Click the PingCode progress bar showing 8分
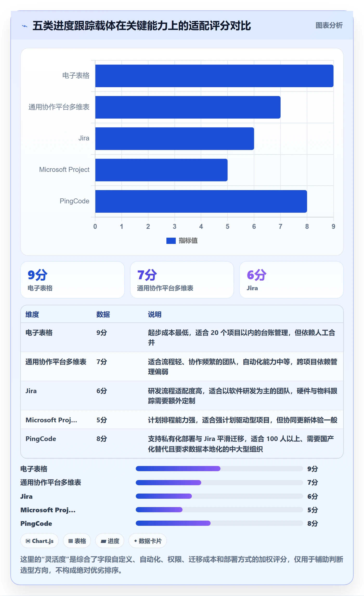The height and width of the screenshot is (596, 364). 219,523
